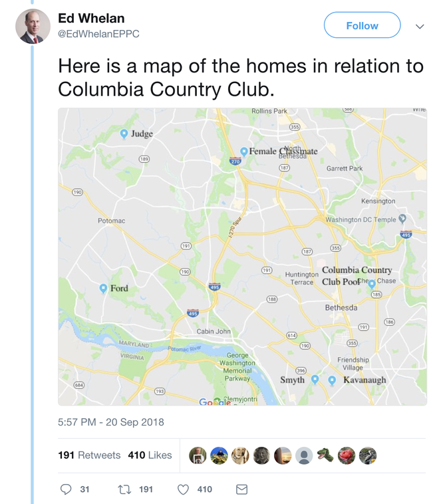The image size is (447, 504).
Task: Open Ed Whelan's profile picture
Action: point(33,27)
